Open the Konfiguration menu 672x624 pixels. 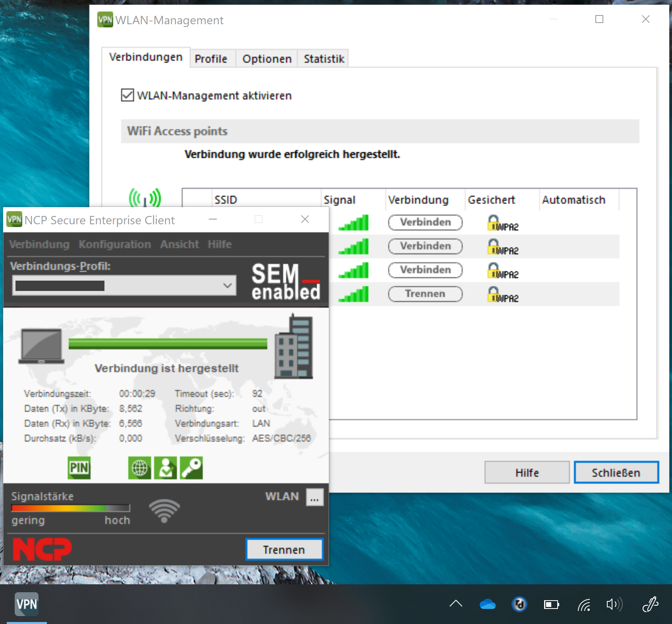point(115,244)
